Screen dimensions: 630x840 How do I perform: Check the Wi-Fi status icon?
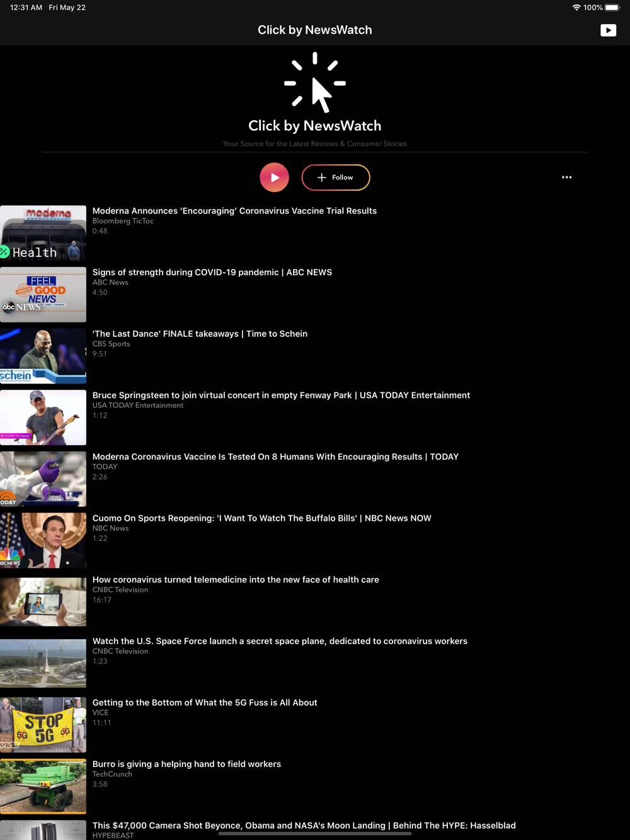coord(576,8)
